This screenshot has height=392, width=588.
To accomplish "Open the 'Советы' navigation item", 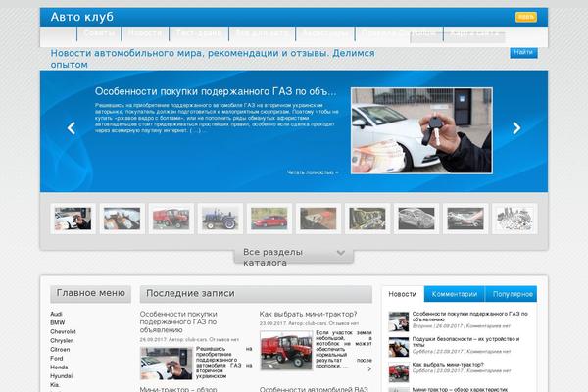I will [x=99, y=33].
